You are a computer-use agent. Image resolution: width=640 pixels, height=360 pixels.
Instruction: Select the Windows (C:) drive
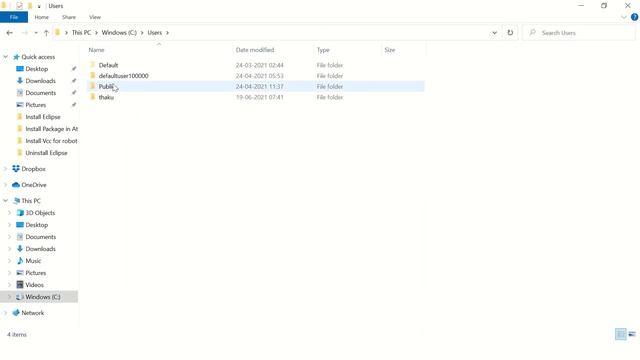pos(42,297)
